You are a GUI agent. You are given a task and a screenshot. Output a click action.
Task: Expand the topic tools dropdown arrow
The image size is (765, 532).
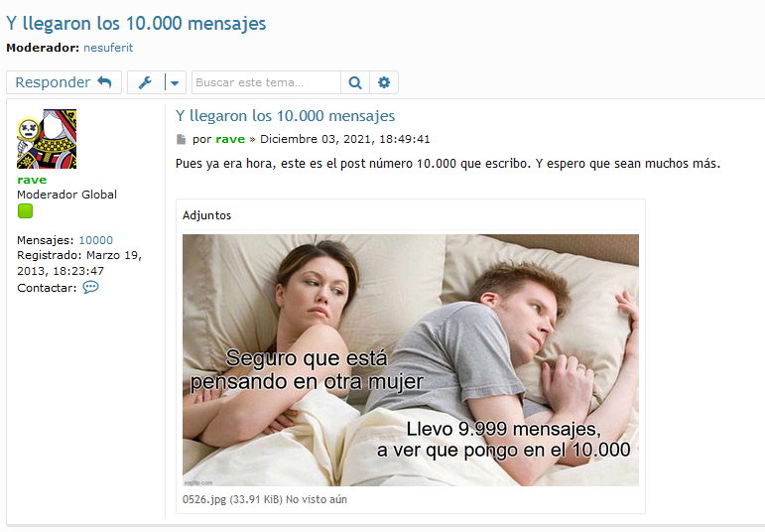point(176,82)
